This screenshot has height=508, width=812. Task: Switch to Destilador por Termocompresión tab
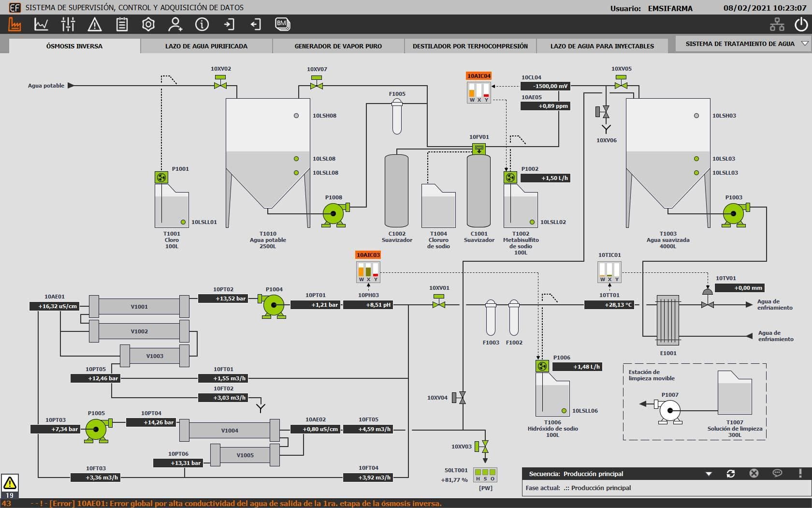tap(470, 46)
